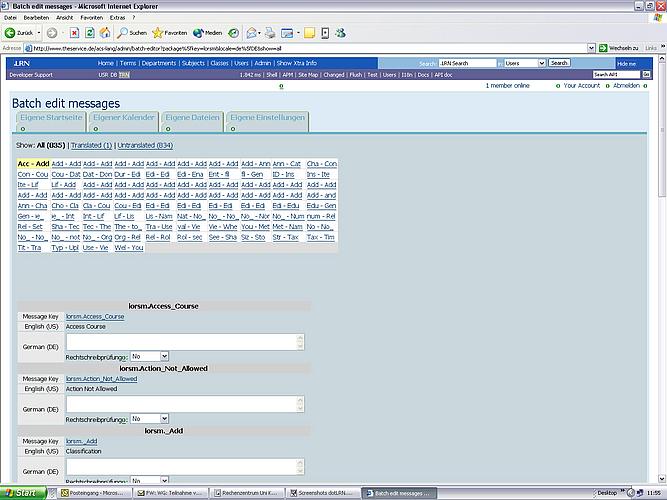Open the Show Xtra Info link
The image size is (667, 500).
296,63
